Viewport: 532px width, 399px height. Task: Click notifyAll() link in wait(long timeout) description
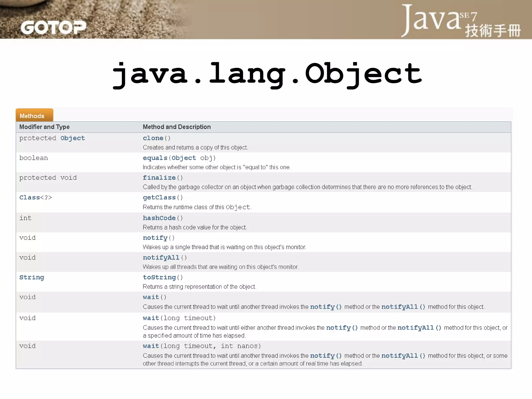[x=420, y=328]
